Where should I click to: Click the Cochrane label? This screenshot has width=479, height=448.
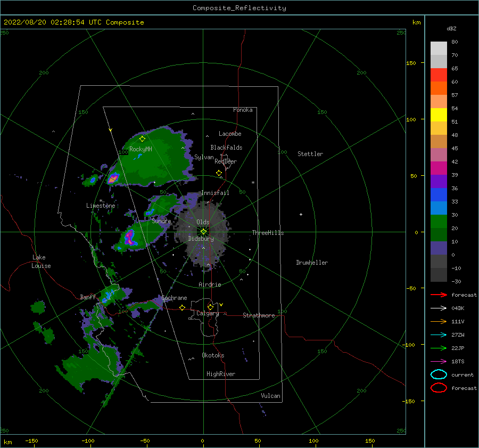tap(174, 298)
